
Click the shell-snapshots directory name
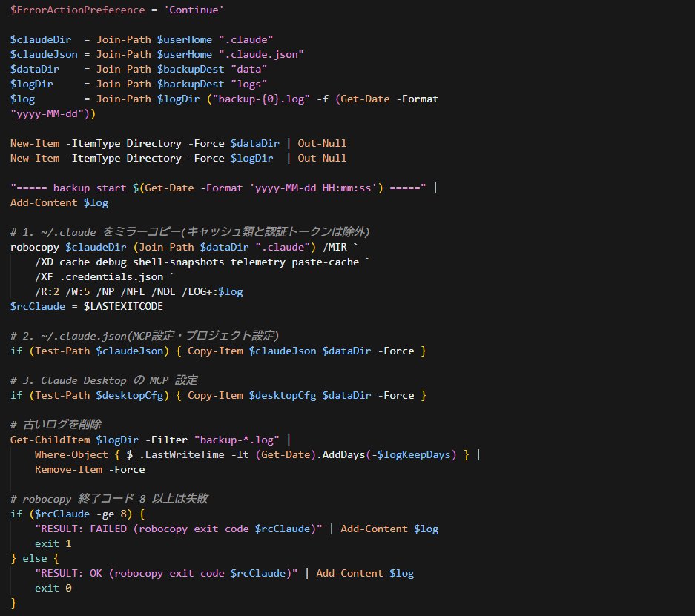click(x=178, y=262)
